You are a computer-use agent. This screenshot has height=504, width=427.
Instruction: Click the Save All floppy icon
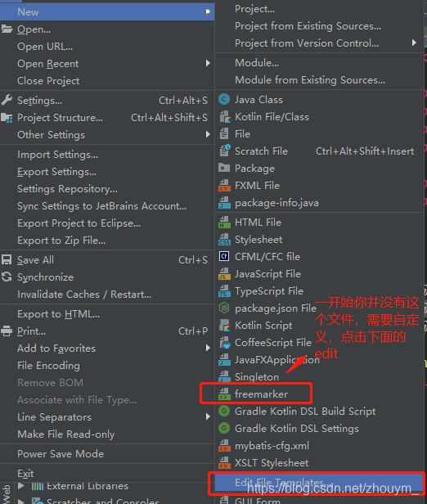click(x=7, y=259)
